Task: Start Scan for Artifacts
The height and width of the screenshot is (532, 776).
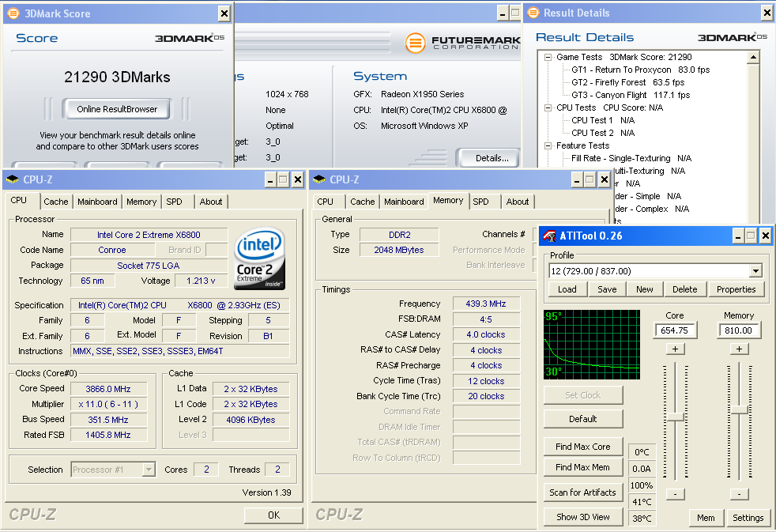Action: click(x=583, y=492)
